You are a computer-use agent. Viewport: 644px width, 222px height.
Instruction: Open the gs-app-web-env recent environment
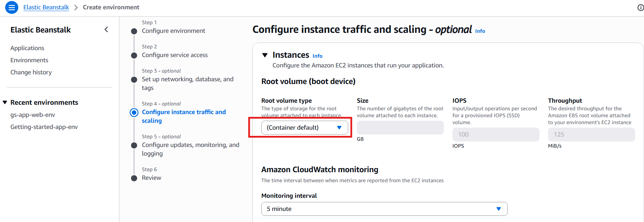click(x=33, y=115)
